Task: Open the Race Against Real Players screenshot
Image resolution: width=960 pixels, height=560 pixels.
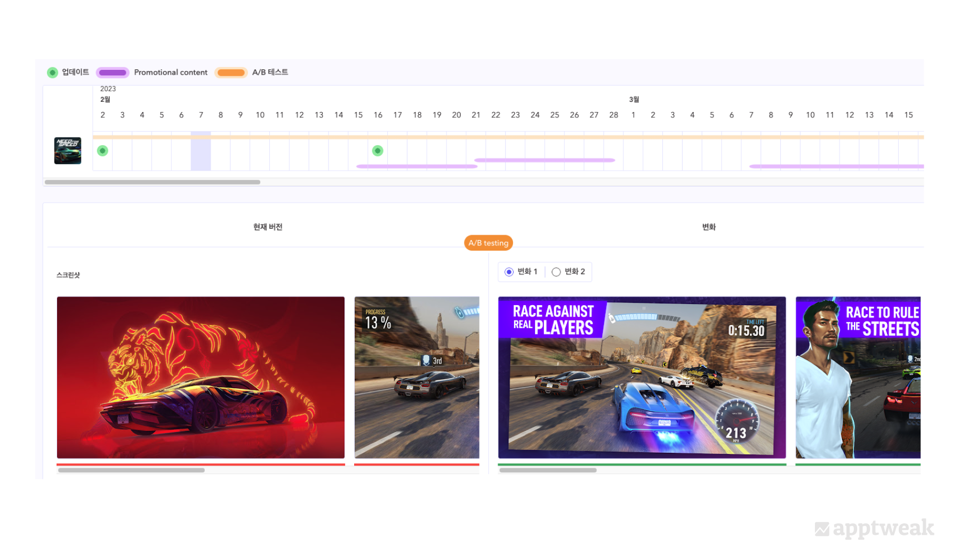Action: pyautogui.click(x=642, y=378)
